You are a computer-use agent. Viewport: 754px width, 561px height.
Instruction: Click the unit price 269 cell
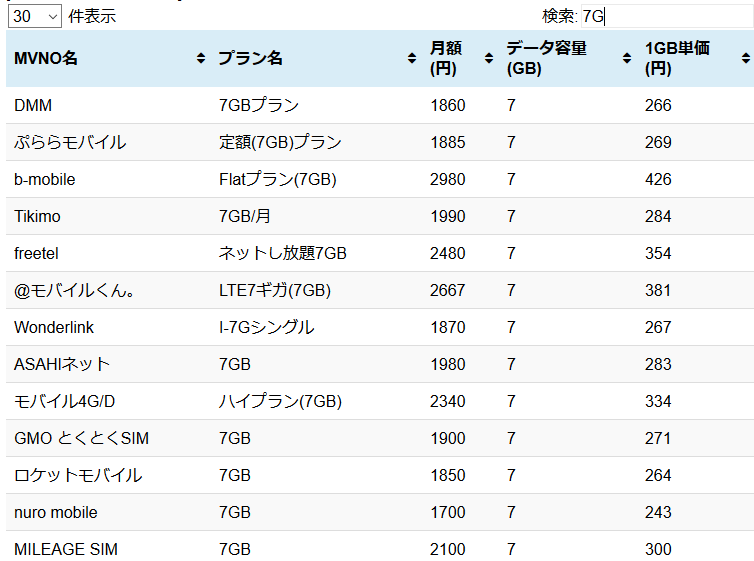[x=658, y=142]
